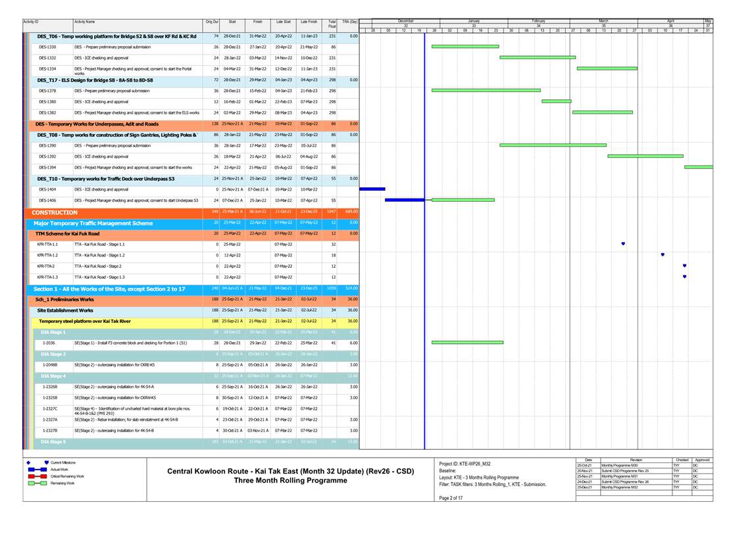Click the Current Milestone diamond legend icon
This screenshot has width=756, height=534.
(28, 463)
